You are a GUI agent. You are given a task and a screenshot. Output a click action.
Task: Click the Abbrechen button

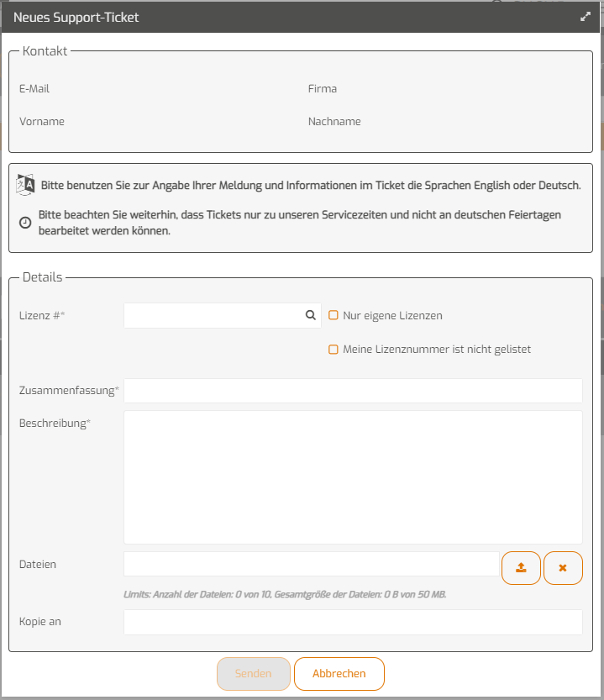click(x=339, y=673)
